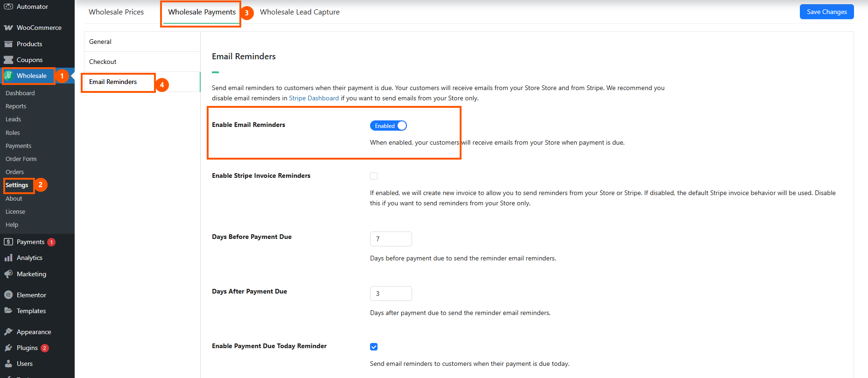Screen dimensions: 868x378
Task: Open the Payments item under Wholesale
Action: [x=18, y=146]
